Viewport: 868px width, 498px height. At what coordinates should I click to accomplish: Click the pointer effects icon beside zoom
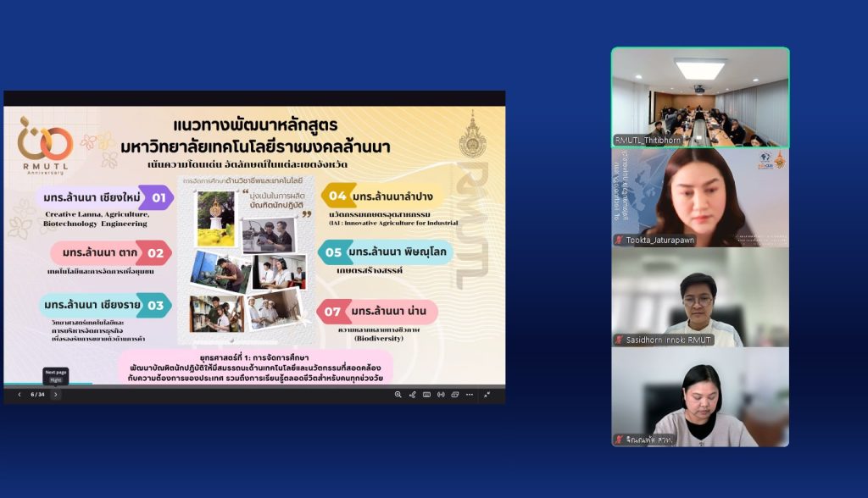pos(412,395)
